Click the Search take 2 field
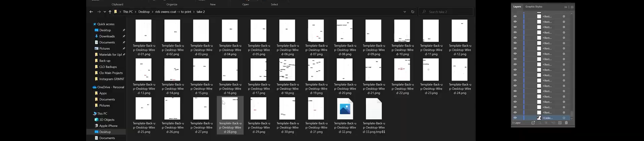This screenshot has height=141, width=644. coord(446,12)
